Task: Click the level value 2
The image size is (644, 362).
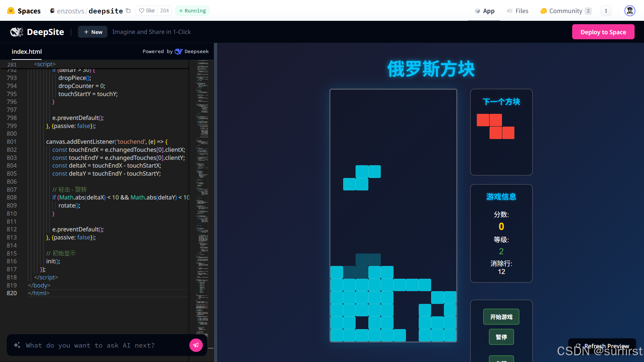Action: pos(501,251)
